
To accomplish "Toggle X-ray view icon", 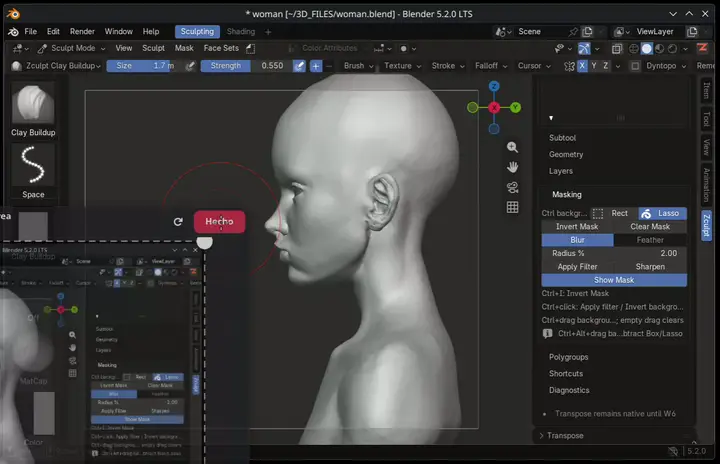I will [617, 49].
